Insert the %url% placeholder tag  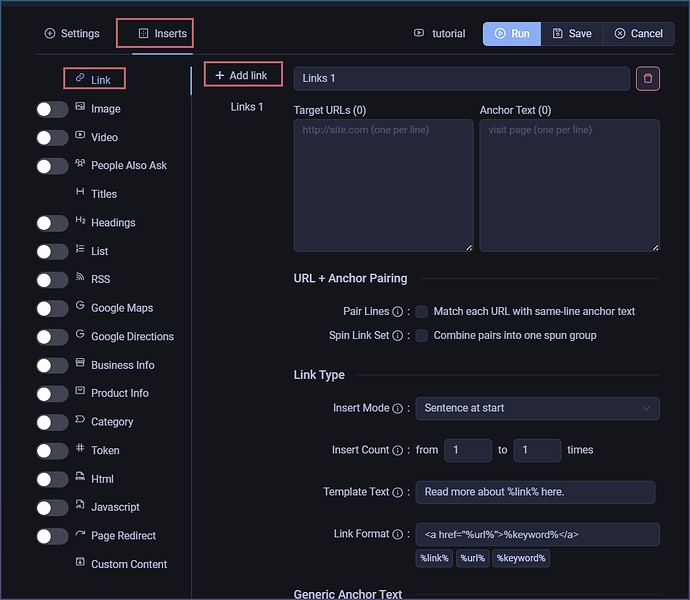473,558
